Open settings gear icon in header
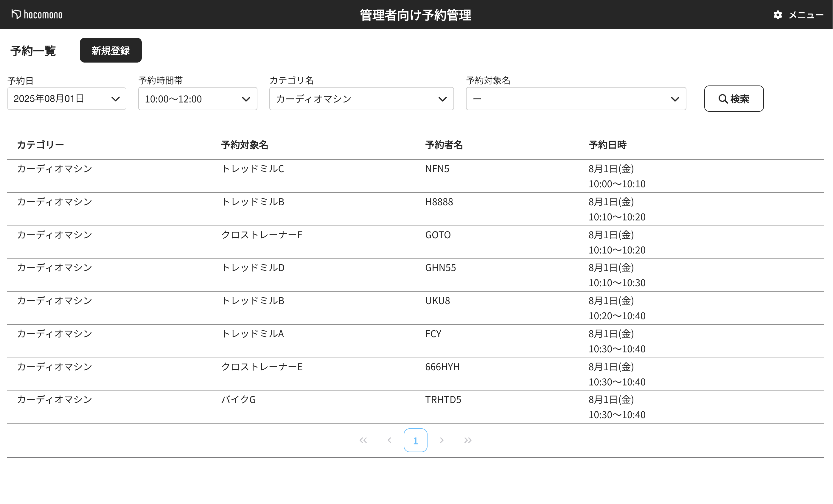Image resolution: width=833 pixels, height=504 pixels. tap(778, 15)
